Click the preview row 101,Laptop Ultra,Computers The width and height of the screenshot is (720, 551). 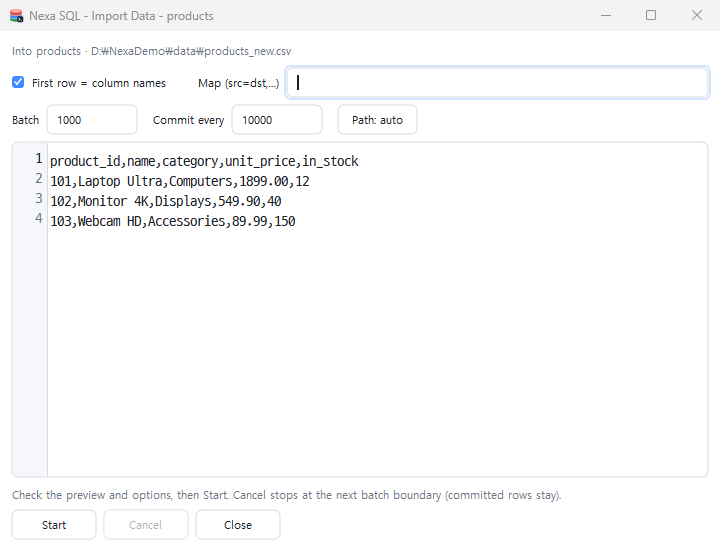click(x=180, y=181)
